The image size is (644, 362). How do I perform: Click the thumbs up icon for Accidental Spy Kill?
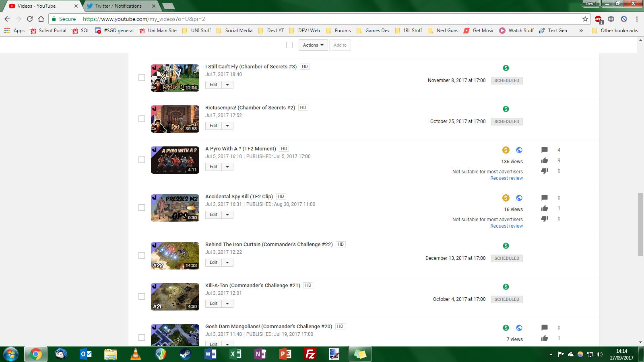[545, 208]
